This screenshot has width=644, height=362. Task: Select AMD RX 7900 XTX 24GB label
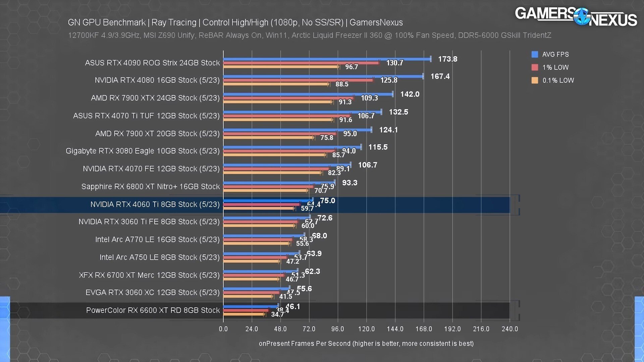tap(155, 98)
